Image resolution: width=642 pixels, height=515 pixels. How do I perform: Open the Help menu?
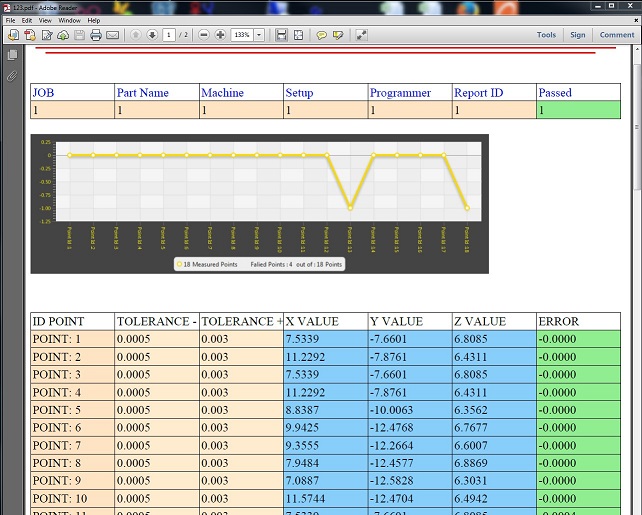click(x=93, y=20)
